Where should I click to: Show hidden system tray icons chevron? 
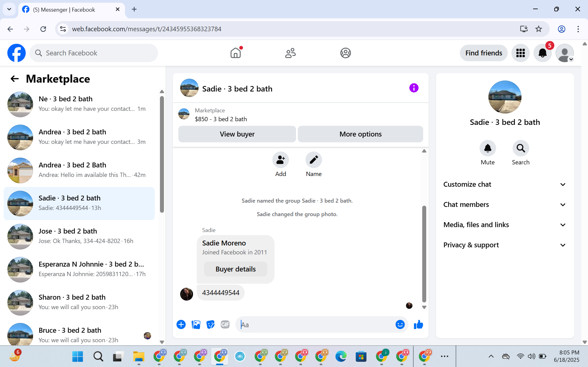(x=491, y=356)
